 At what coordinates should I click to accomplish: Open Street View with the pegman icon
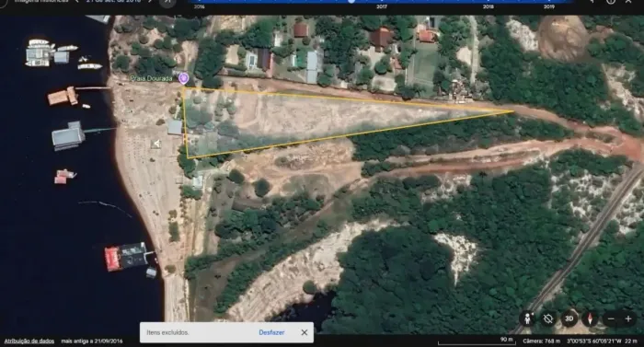tap(527, 318)
